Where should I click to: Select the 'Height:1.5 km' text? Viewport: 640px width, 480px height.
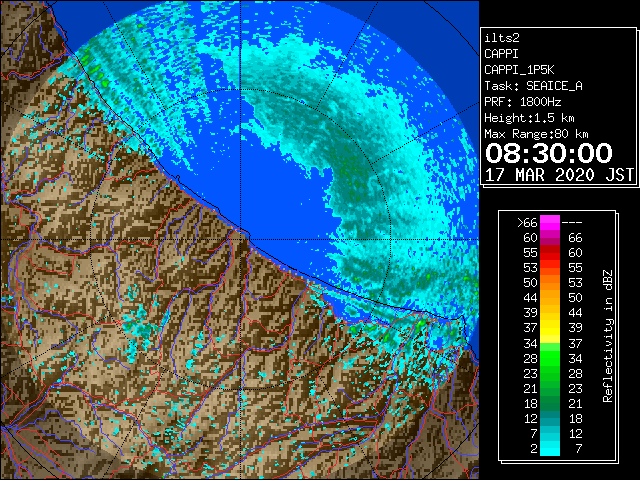coord(529,118)
